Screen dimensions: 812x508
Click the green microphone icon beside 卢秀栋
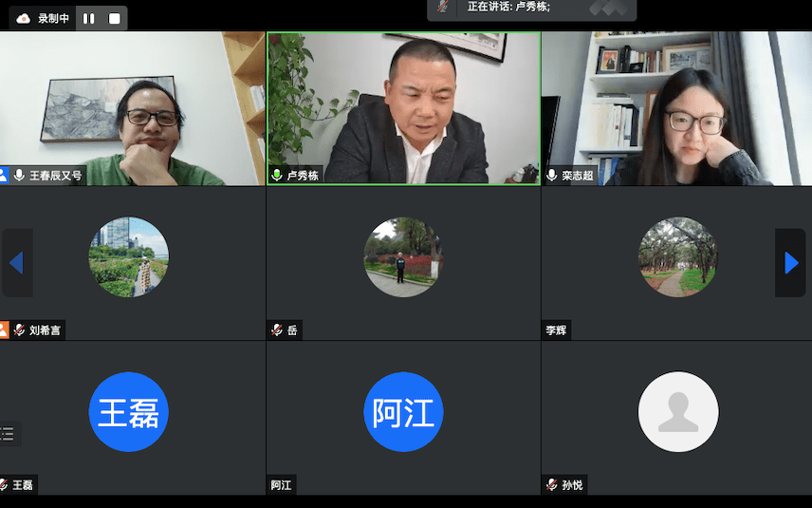[x=277, y=175]
